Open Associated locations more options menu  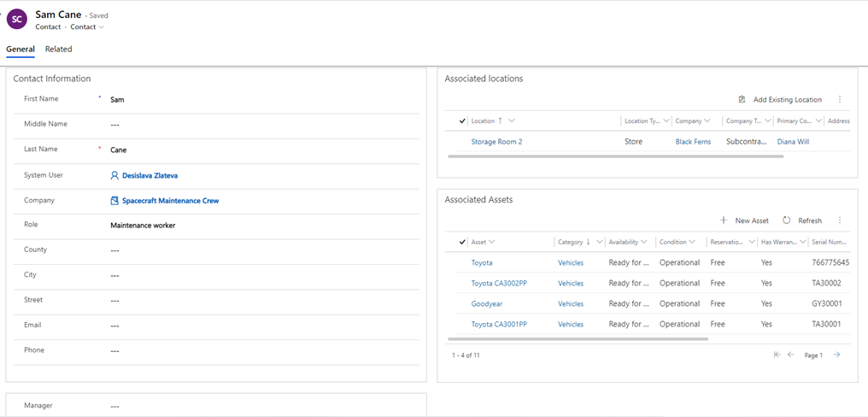[x=840, y=100]
